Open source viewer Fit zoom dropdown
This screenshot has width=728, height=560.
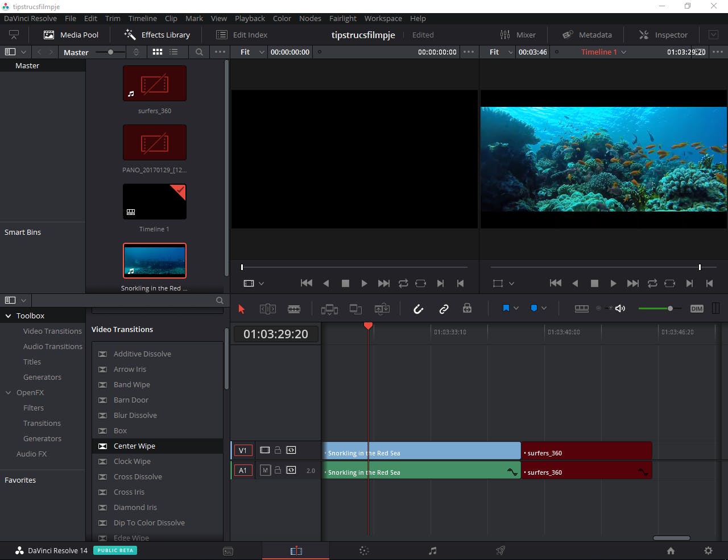click(251, 52)
